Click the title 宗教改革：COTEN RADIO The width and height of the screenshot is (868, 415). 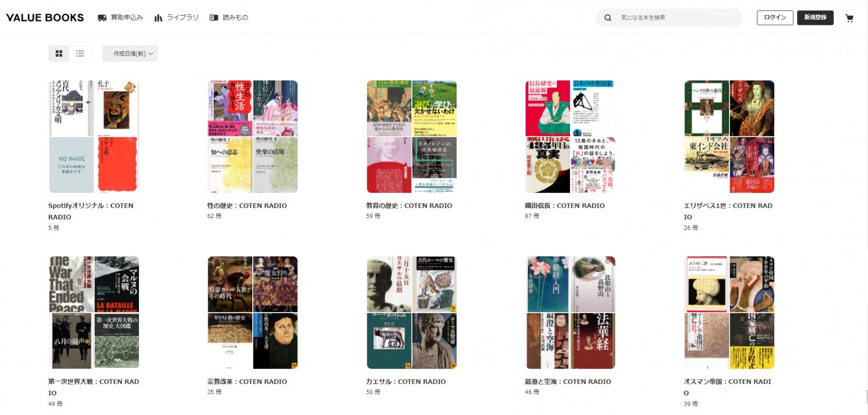pyautogui.click(x=247, y=381)
